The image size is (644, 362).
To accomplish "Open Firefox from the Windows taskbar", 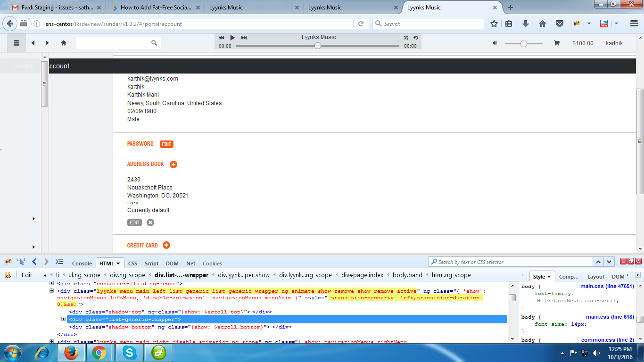I will pyautogui.click(x=71, y=353).
